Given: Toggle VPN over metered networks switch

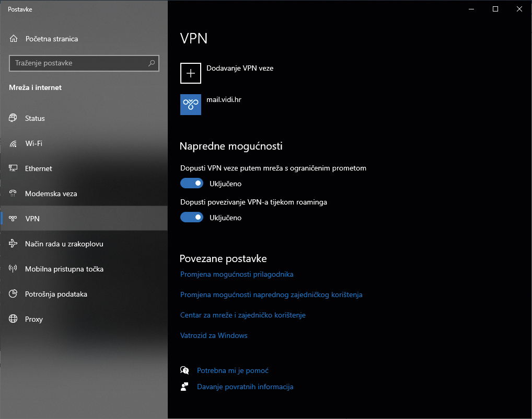Looking at the screenshot, I should 192,184.
